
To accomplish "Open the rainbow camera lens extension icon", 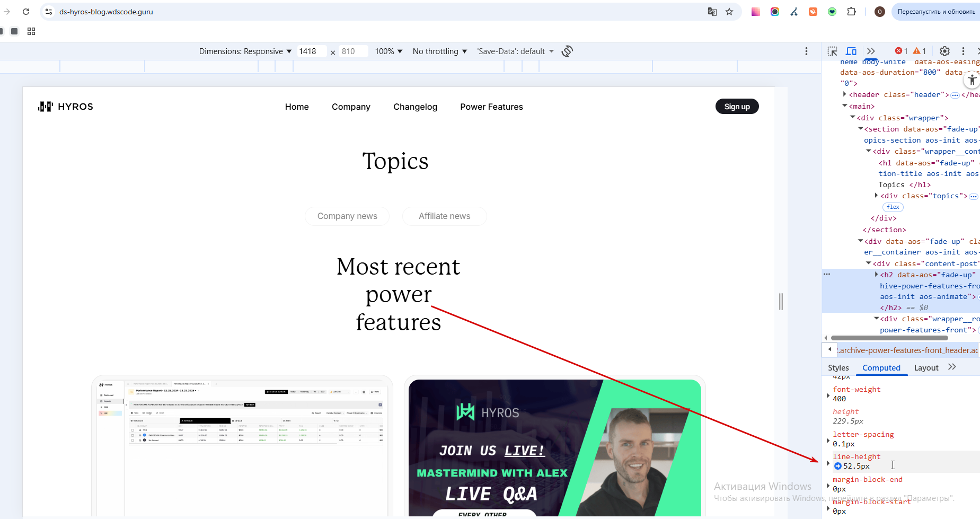I will pos(775,11).
